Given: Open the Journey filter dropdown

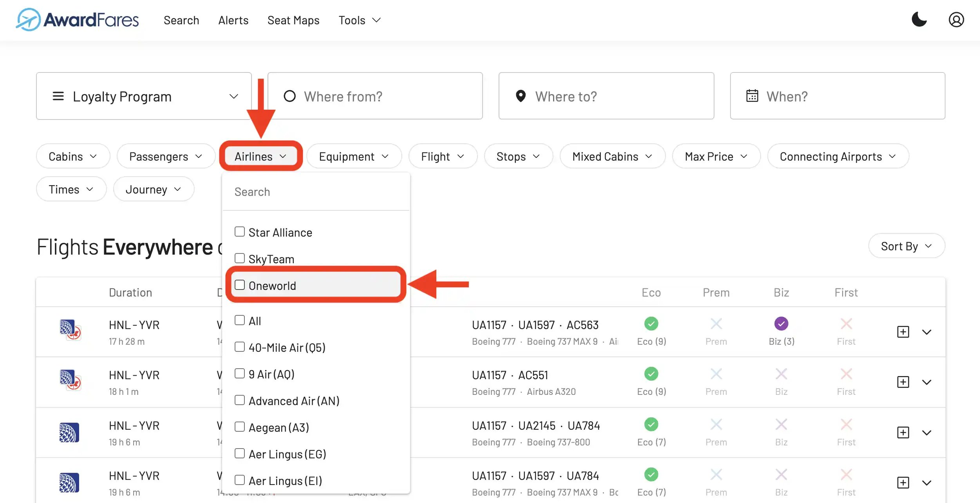Looking at the screenshot, I should (x=154, y=189).
